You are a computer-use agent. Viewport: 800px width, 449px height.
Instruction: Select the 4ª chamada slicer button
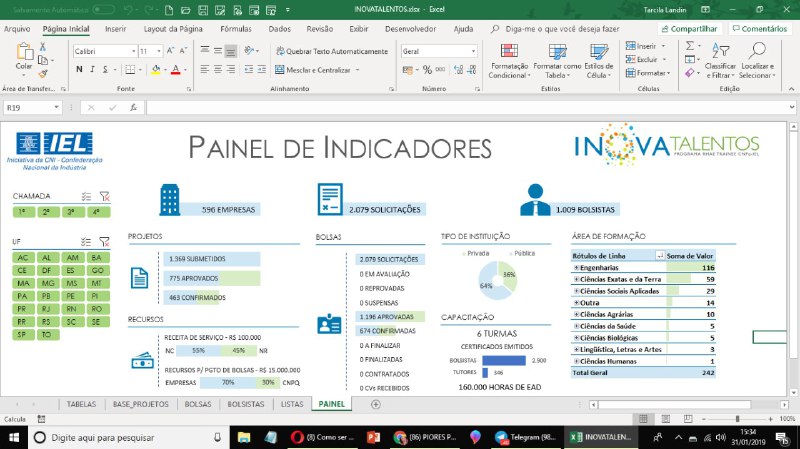[x=97, y=212]
